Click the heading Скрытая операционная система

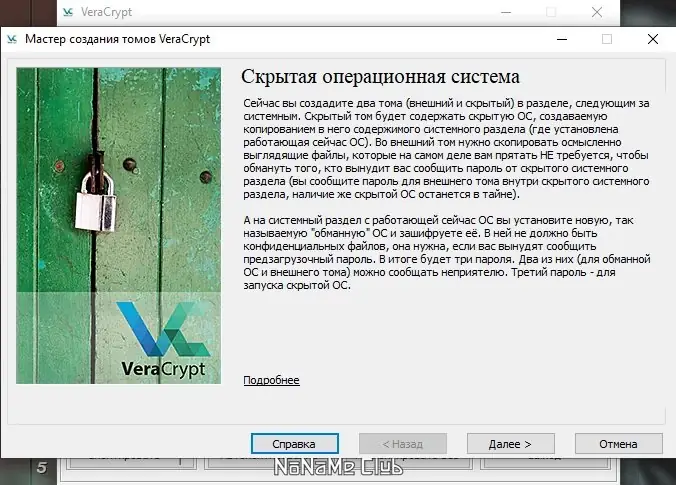click(x=380, y=77)
